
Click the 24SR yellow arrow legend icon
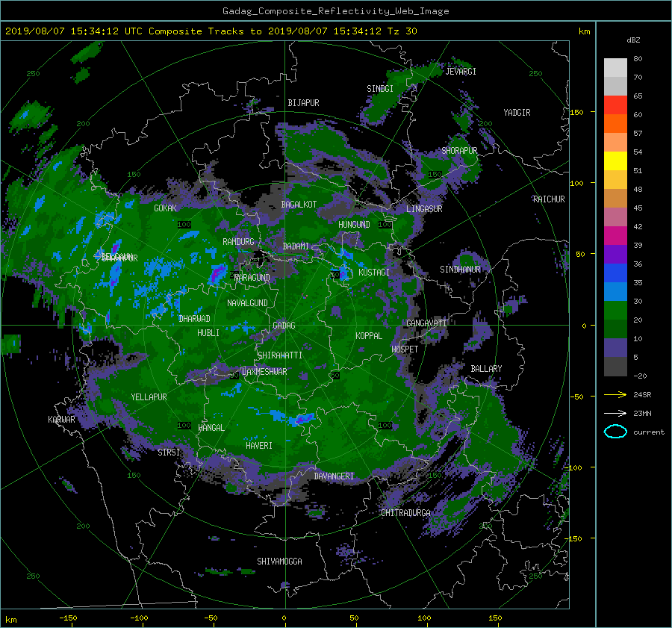click(x=615, y=394)
